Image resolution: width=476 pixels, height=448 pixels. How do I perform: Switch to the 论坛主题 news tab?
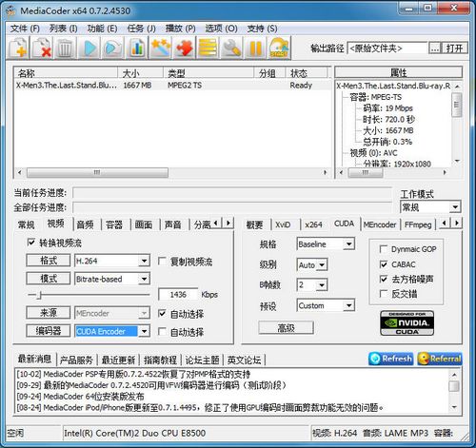pos(202,360)
